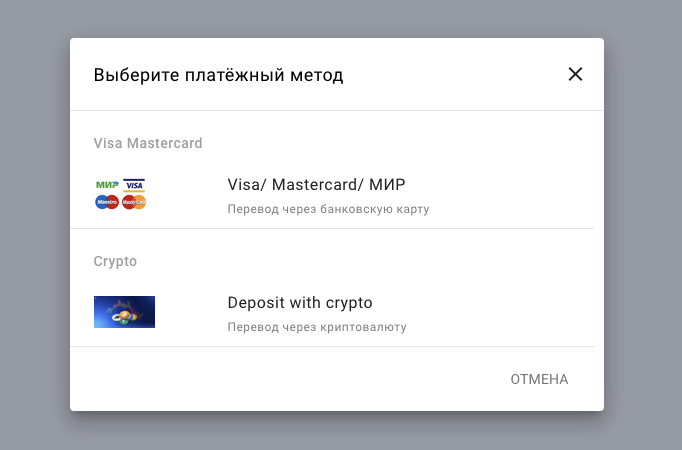This screenshot has width=682, height=450.
Task: Click the word 'crypto' in the deposit option title
Action: coord(349,303)
